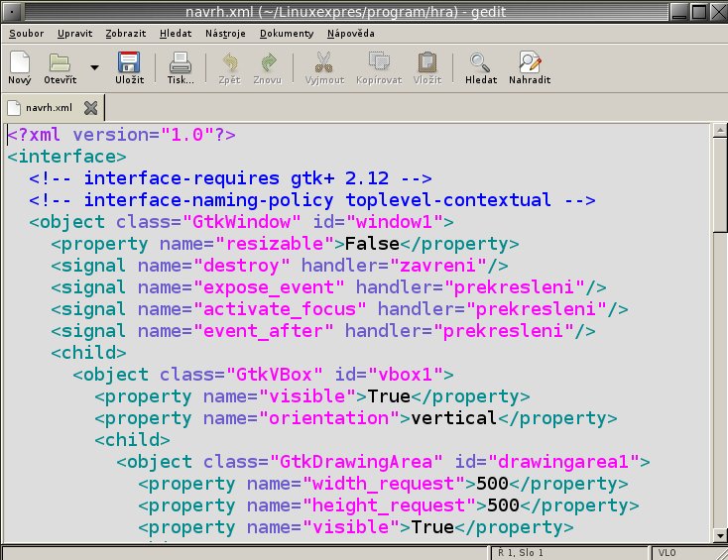Click the vertical scrollbar thumb
The image size is (728, 560).
(720, 184)
